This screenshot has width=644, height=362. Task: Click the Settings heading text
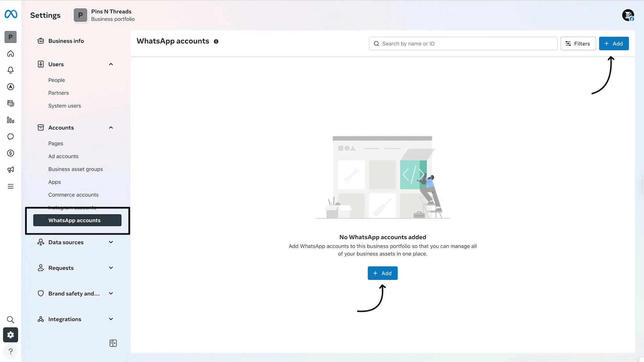(x=45, y=15)
